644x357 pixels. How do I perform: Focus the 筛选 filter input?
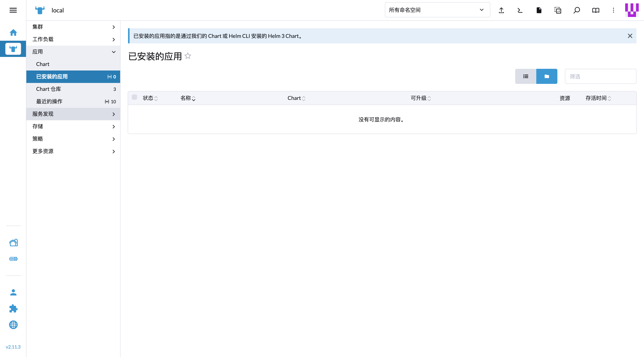[x=600, y=76]
